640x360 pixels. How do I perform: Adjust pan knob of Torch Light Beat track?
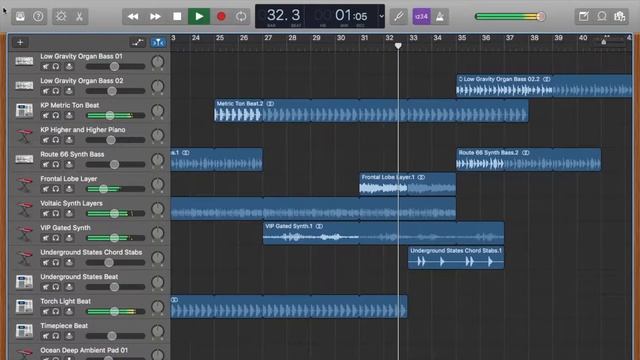[x=158, y=307]
